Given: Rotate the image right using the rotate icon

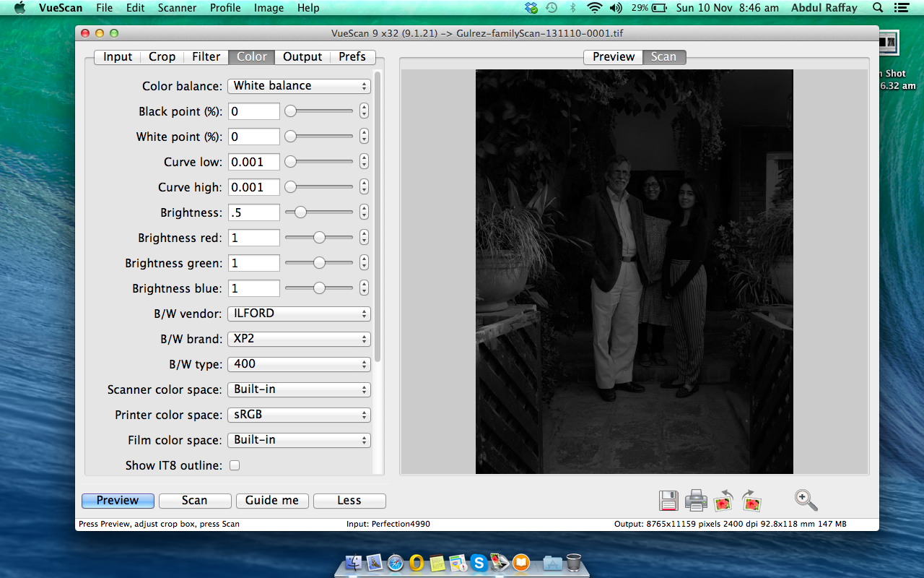Looking at the screenshot, I should pos(751,500).
